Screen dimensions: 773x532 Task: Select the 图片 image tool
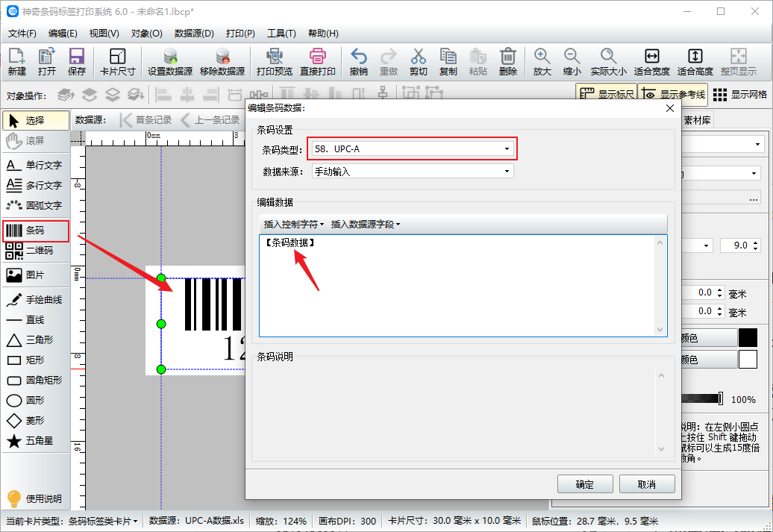(36, 275)
